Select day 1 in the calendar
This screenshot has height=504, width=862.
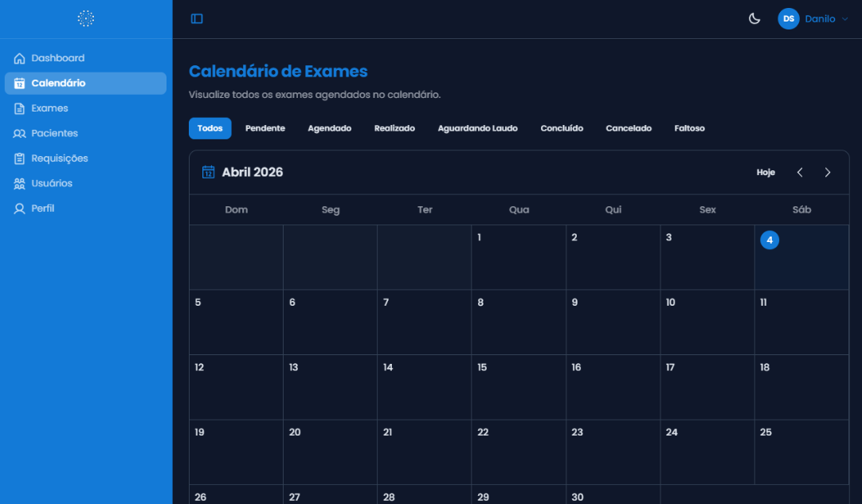click(519, 257)
